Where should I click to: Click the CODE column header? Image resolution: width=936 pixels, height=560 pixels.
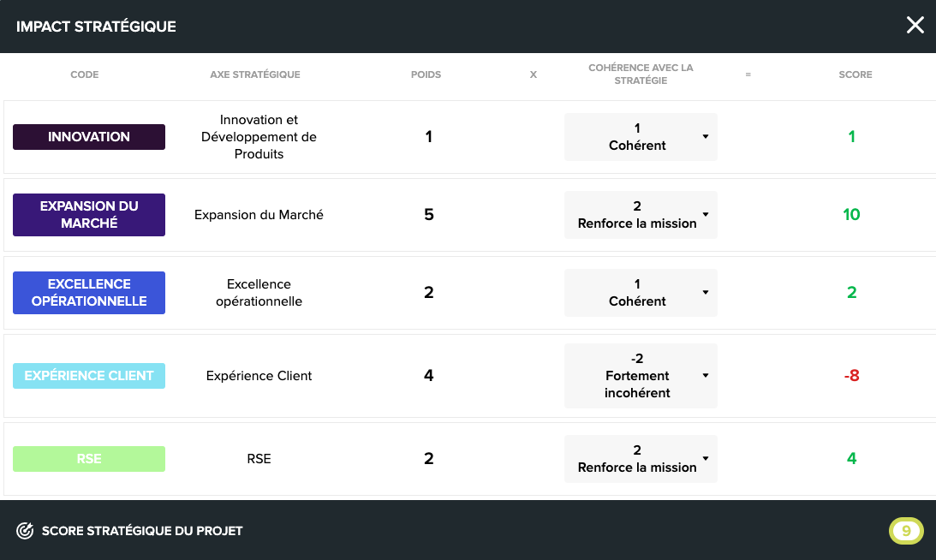(x=84, y=74)
